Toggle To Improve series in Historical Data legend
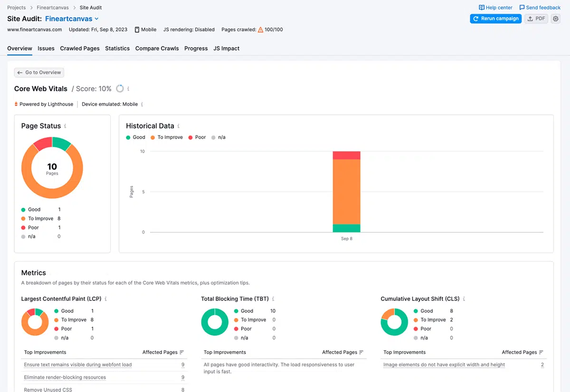The image size is (570, 392). pos(166,137)
